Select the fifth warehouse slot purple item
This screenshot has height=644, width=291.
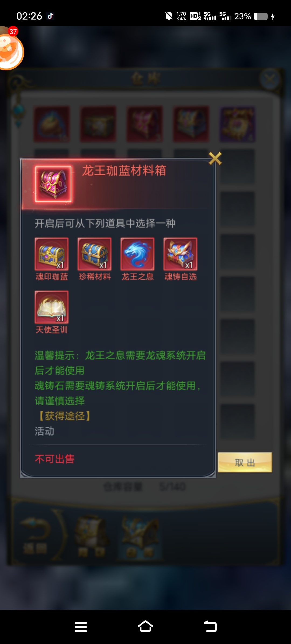click(x=238, y=124)
